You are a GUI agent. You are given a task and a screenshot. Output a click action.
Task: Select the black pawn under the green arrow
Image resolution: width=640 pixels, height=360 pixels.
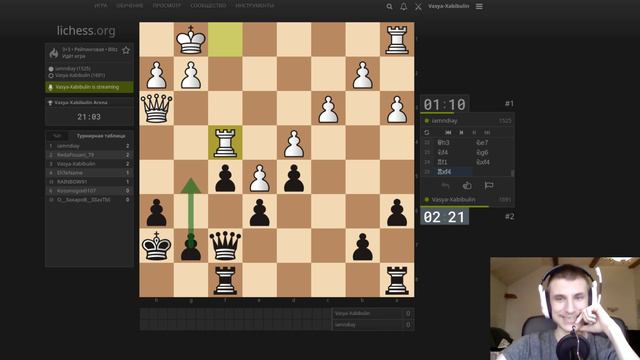click(191, 246)
